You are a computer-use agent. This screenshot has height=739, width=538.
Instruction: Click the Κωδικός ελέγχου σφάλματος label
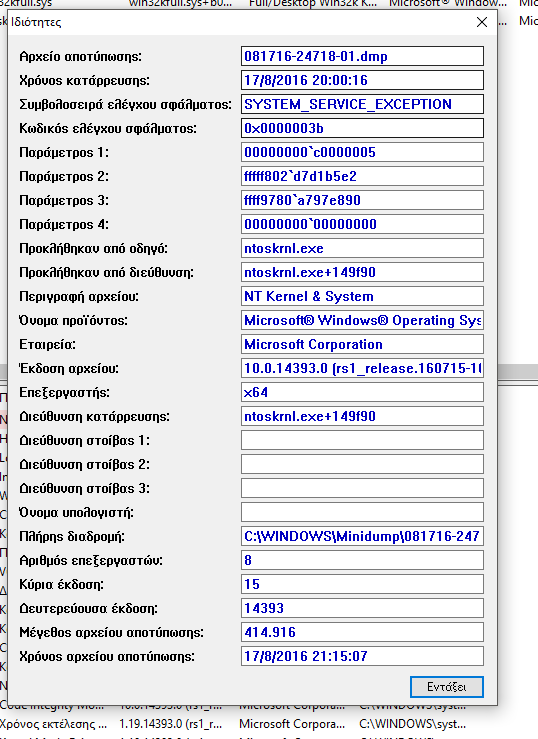point(108,129)
